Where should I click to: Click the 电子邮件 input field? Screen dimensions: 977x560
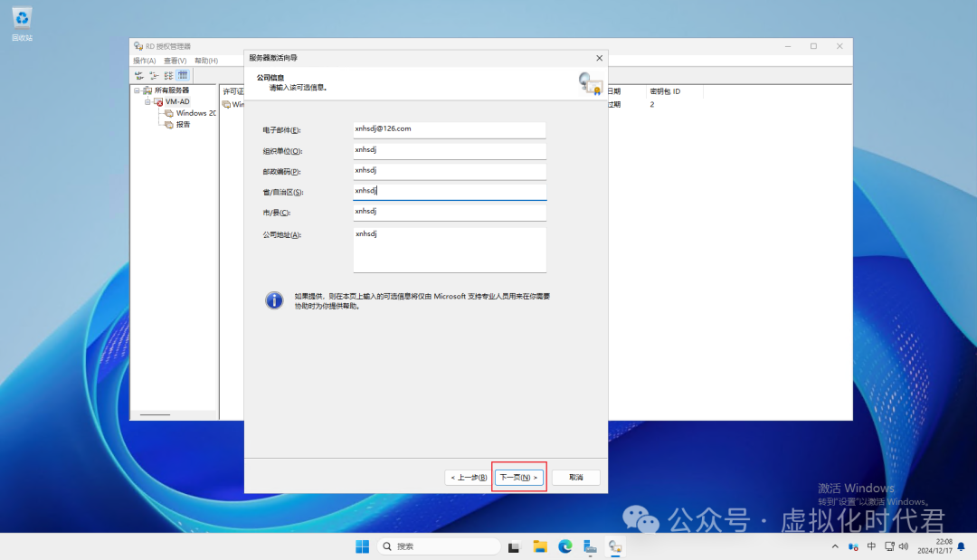point(450,129)
